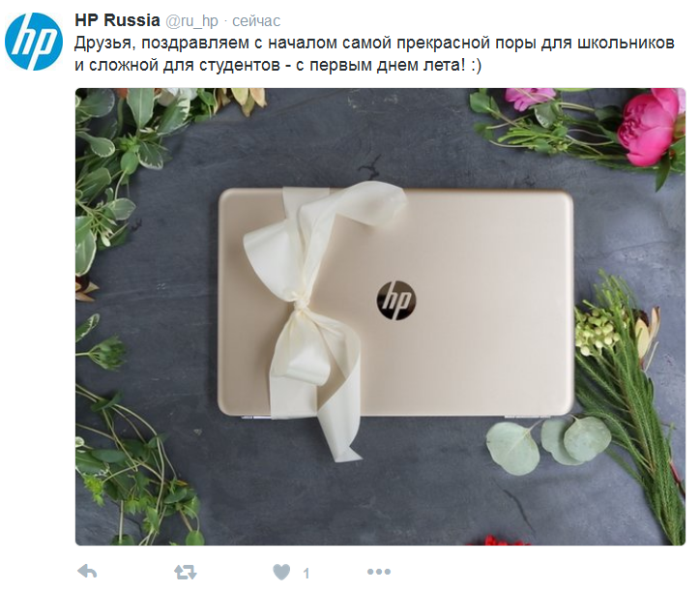Retweet the HP Russia post
Screen dimensions: 700x592
coord(185,572)
